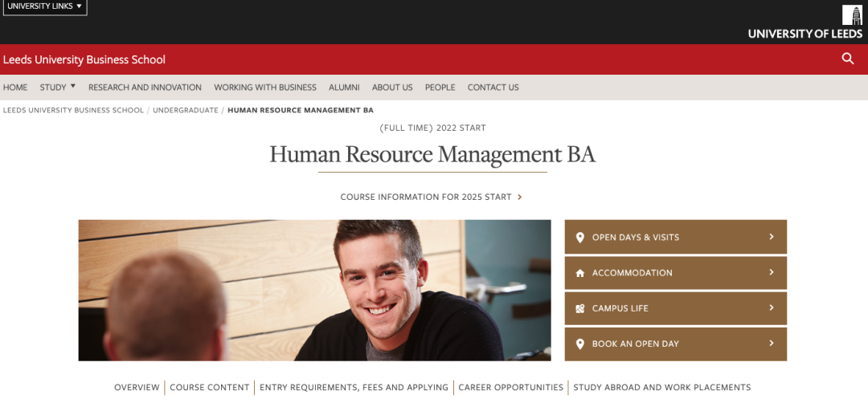Viewport: 868px width, 399px height.
Task: Click the (Full Time) 2022 Start text
Action: 432,128
